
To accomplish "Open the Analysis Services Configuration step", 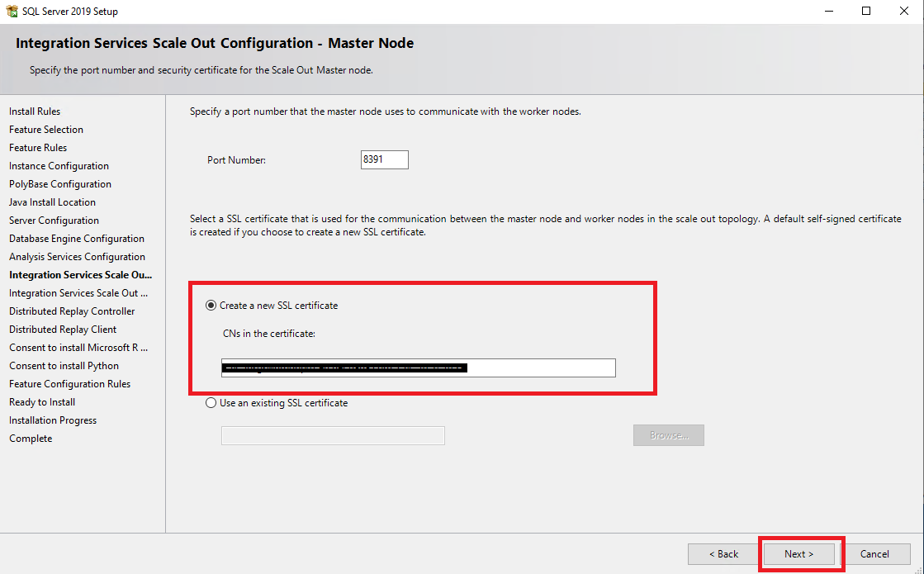I will coord(77,257).
